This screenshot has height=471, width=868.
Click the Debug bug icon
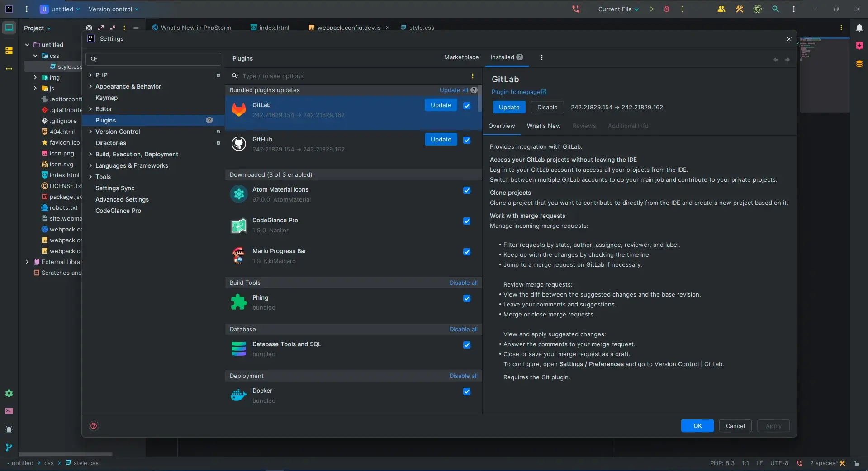coord(666,9)
